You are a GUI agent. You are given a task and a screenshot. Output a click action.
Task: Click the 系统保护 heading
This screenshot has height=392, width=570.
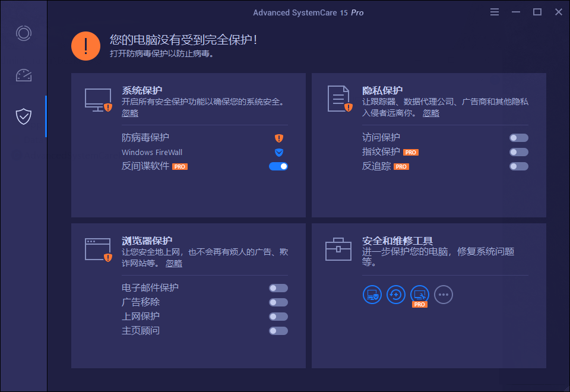click(x=142, y=90)
